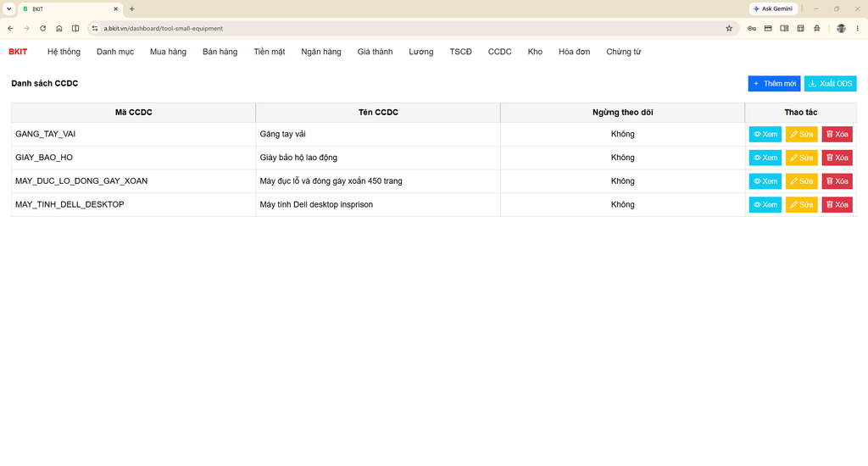Delete GANG_TAY_VAI row with Xóa
Screen dimensions: 868x466
click(837, 134)
